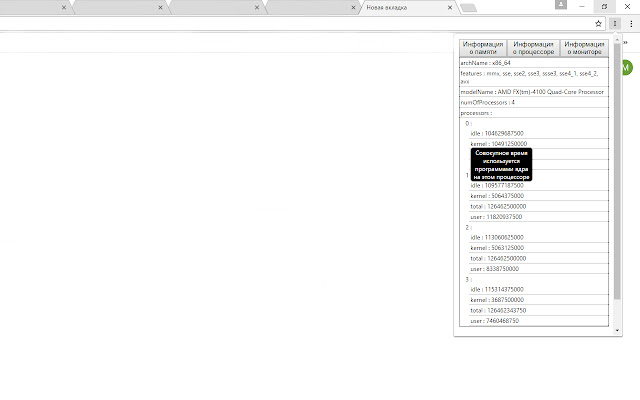The image size is (640, 400).
Task: Click idle row under processor 2
Action: [x=539, y=238]
